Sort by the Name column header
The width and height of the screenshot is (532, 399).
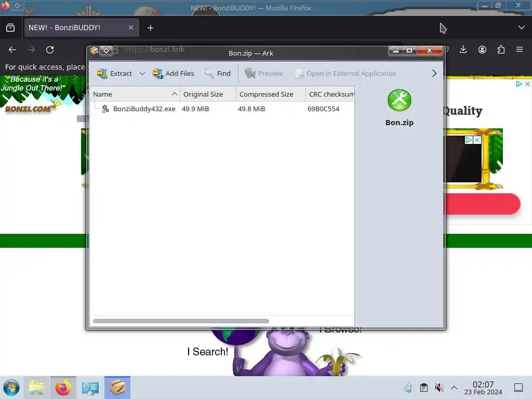135,95
